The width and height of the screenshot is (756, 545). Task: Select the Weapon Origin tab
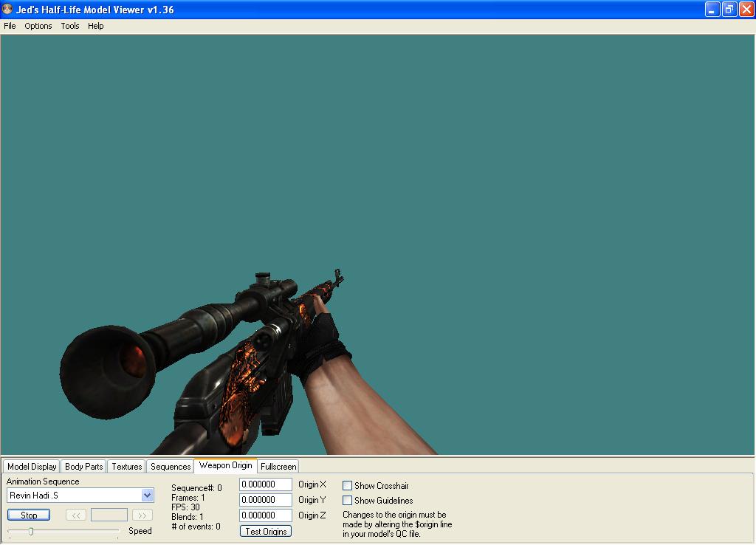point(225,465)
